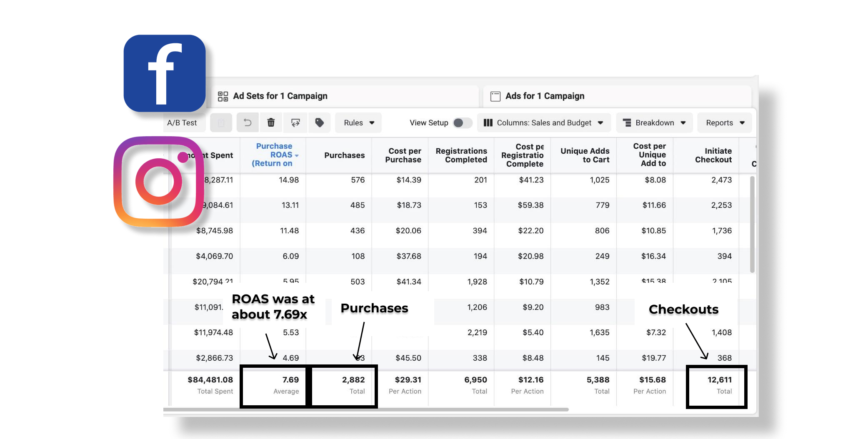
Task: Click the cost per unique add $16.34
Action: (653, 256)
